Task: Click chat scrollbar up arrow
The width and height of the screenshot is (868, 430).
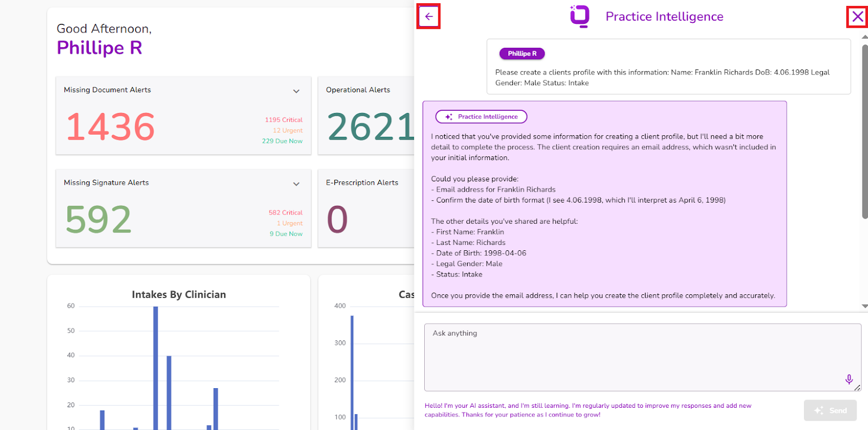Action: (x=865, y=37)
